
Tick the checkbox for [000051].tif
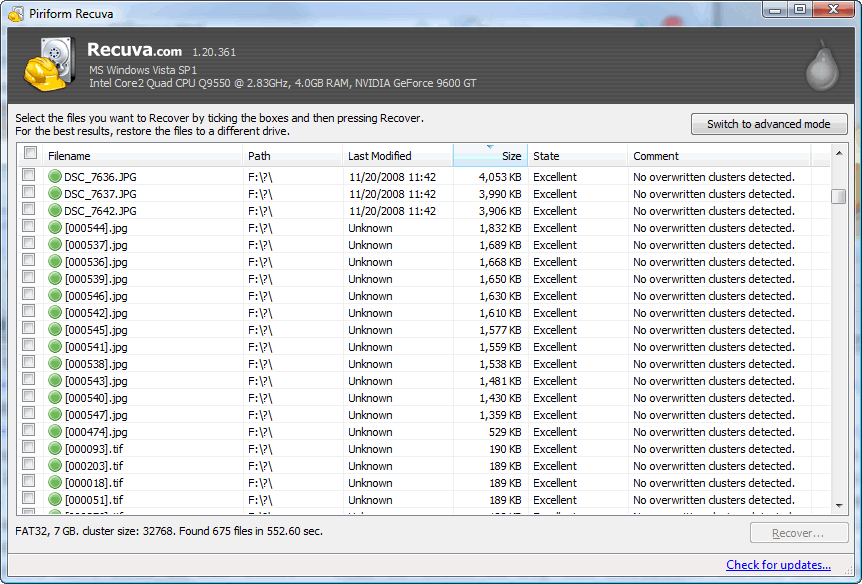point(29,498)
